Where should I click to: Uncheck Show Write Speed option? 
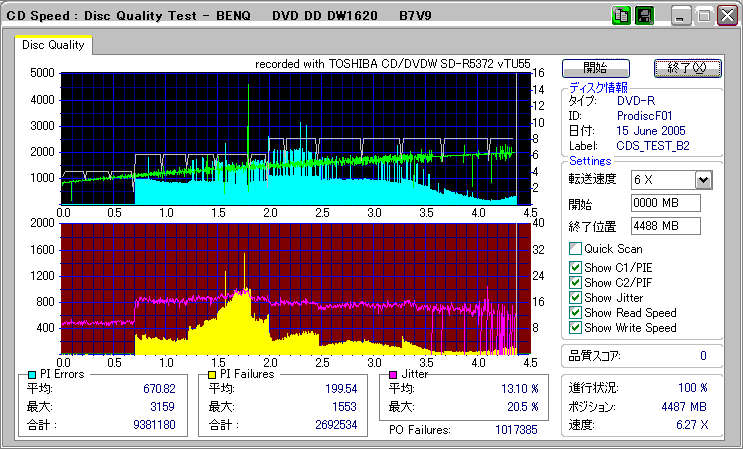(575, 327)
